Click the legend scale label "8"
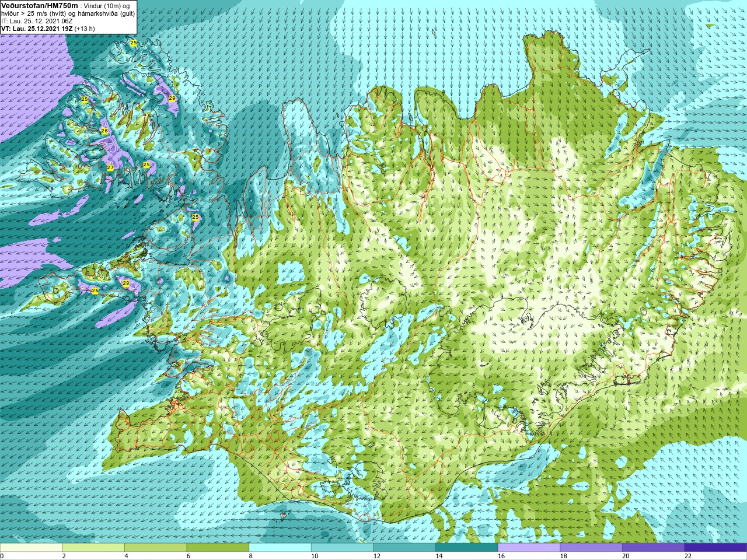Screen dimensions: 747x560 click(x=251, y=556)
